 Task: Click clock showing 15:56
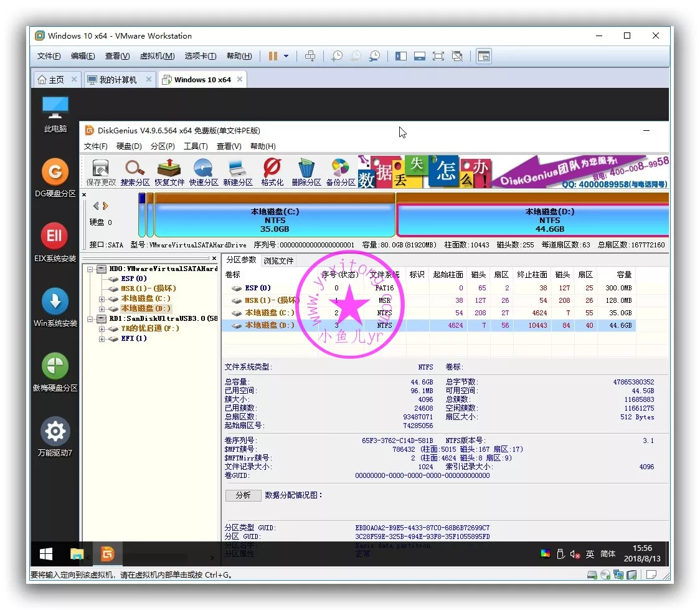642,548
